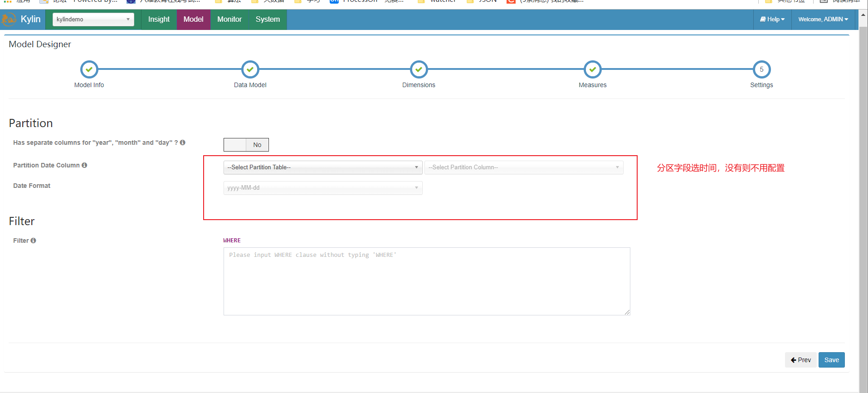Viewport: 868px width, 393px height.
Task: Click the Model Info step label
Action: click(x=89, y=85)
